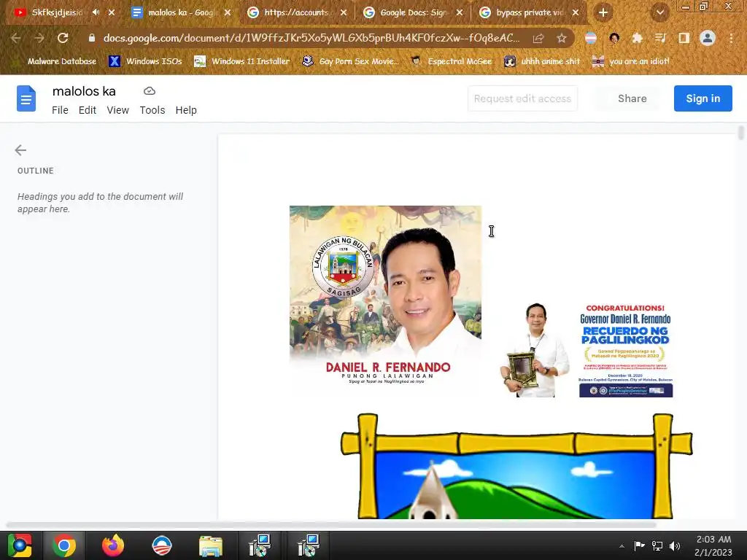747x560 pixels.
Task: Open the Tools menu
Action: [x=152, y=110]
